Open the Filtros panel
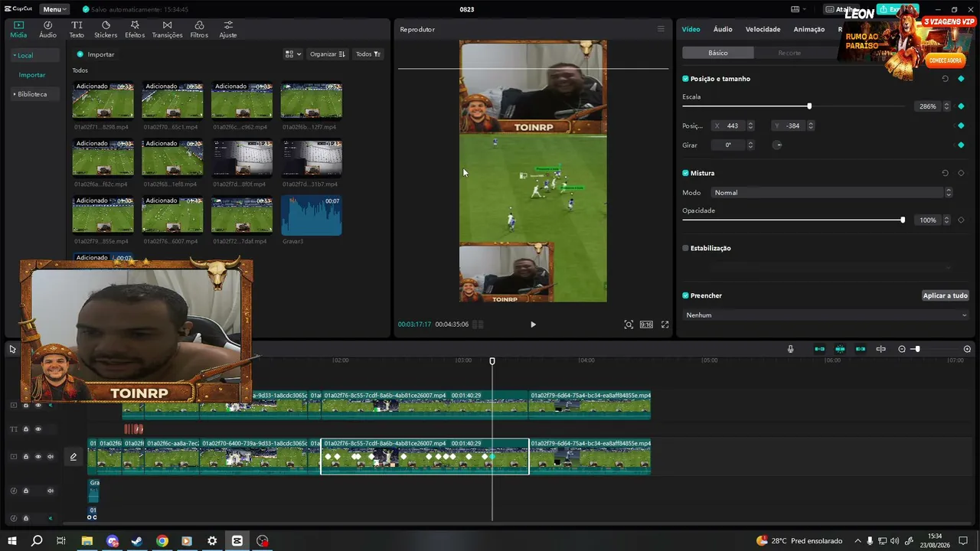The height and width of the screenshot is (551, 980). coord(199,29)
